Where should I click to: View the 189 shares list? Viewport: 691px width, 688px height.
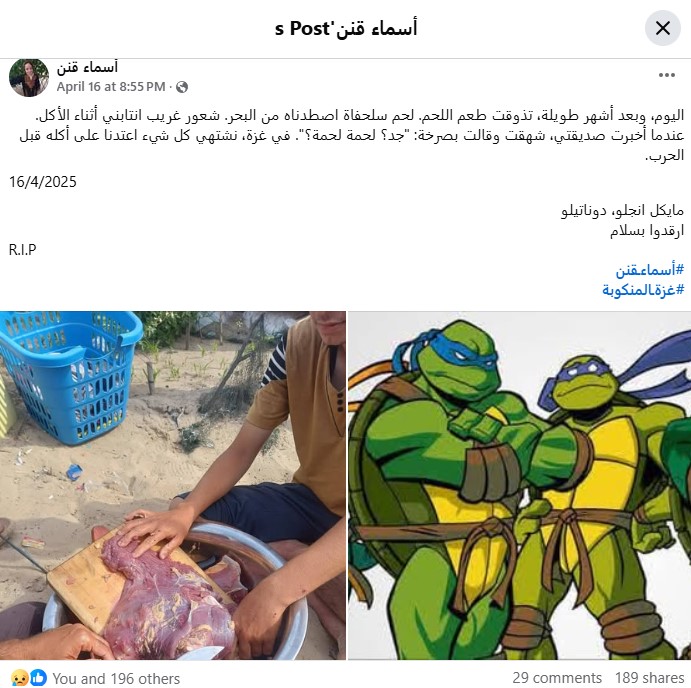(x=650, y=678)
